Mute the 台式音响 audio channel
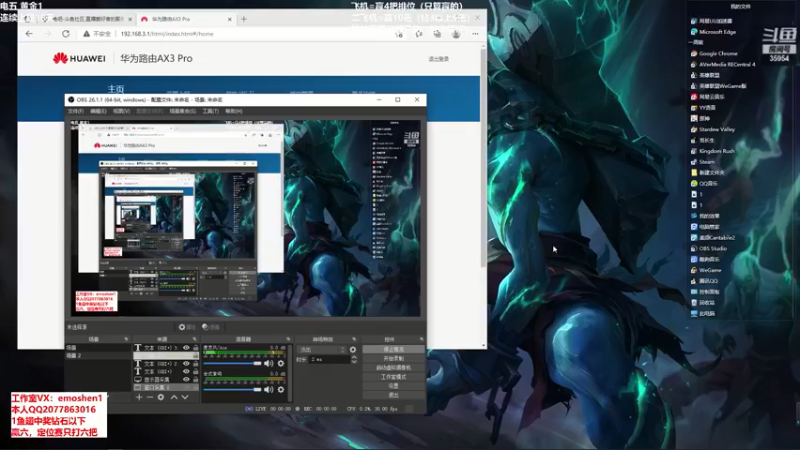Viewport: 800px width, 450px height. click(x=269, y=389)
